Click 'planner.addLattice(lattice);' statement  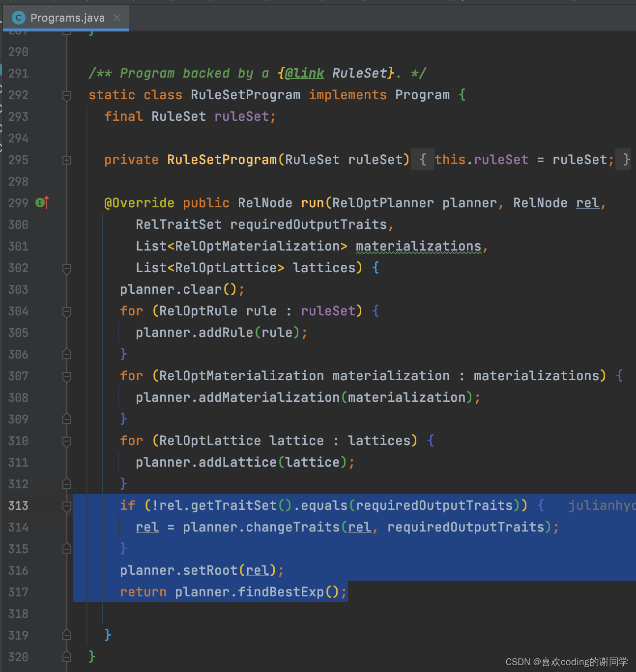[x=245, y=462]
